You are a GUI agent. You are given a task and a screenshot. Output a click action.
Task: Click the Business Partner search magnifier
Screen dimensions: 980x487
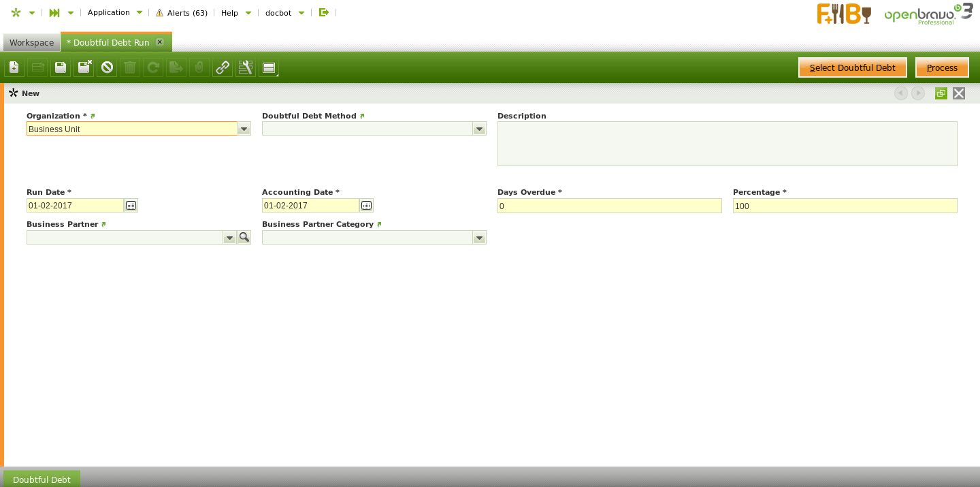pyautogui.click(x=244, y=237)
